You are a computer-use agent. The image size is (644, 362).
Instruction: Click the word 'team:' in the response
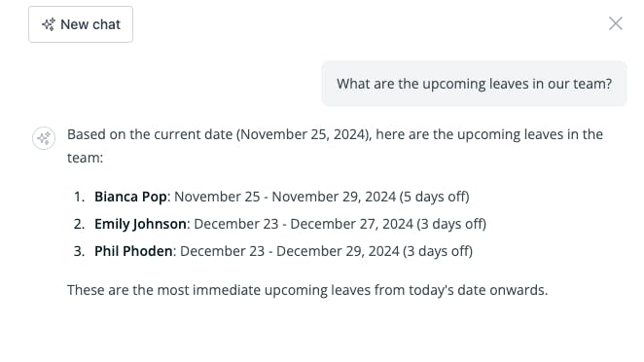coord(85,158)
